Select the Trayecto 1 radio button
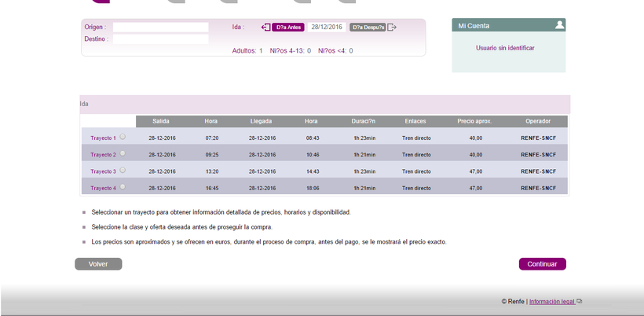Image resolution: width=644 pixels, height=316 pixels. 123,137
